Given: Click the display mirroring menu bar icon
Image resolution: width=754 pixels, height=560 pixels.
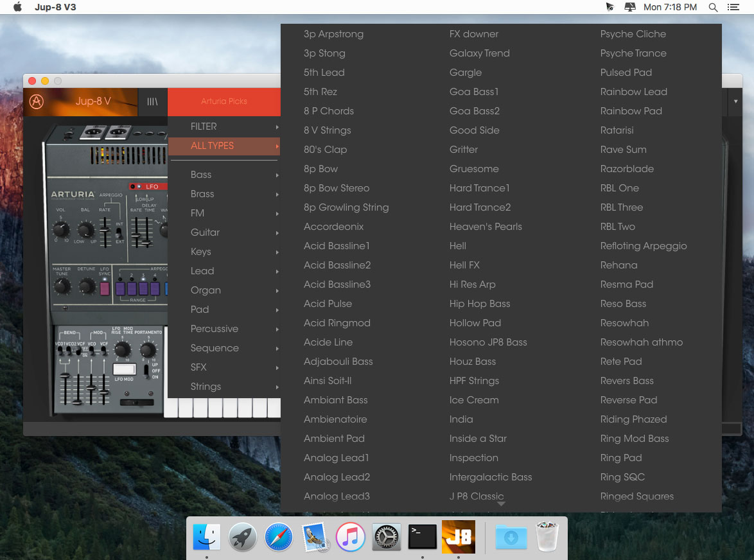Looking at the screenshot, I should pyautogui.click(x=629, y=6).
